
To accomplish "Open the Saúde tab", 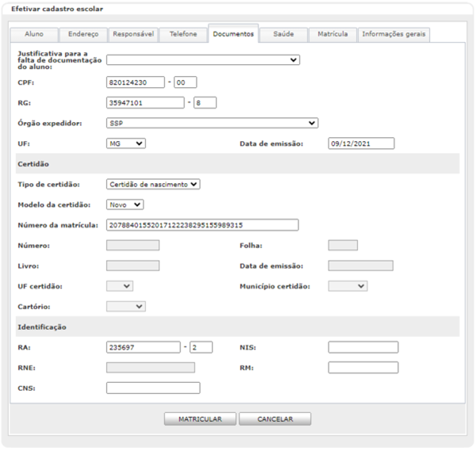I will [x=284, y=35].
